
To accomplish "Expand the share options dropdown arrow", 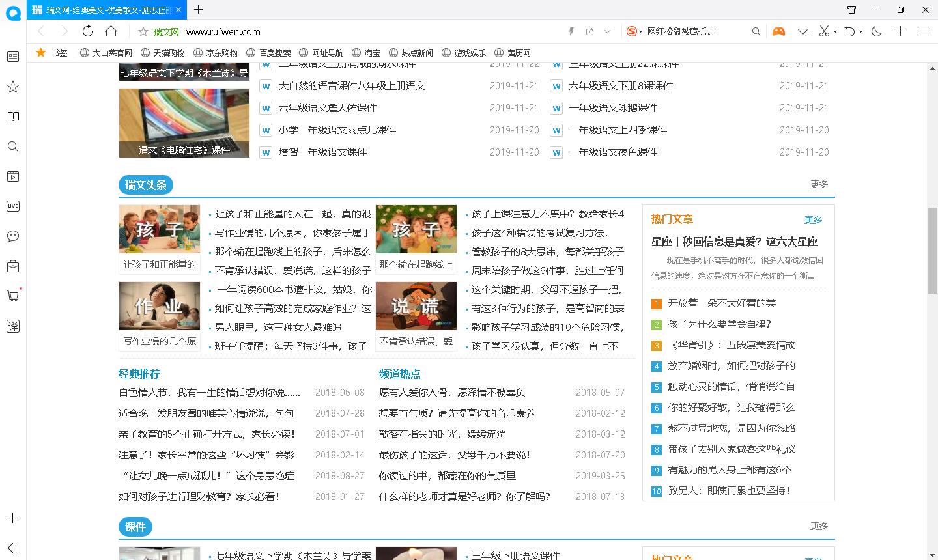I will pos(608,31).
